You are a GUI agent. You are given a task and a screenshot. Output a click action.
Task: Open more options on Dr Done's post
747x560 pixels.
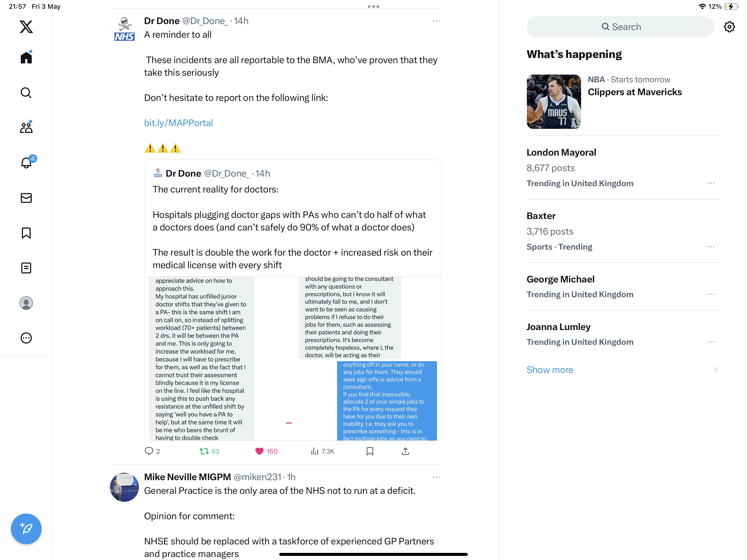436,21
